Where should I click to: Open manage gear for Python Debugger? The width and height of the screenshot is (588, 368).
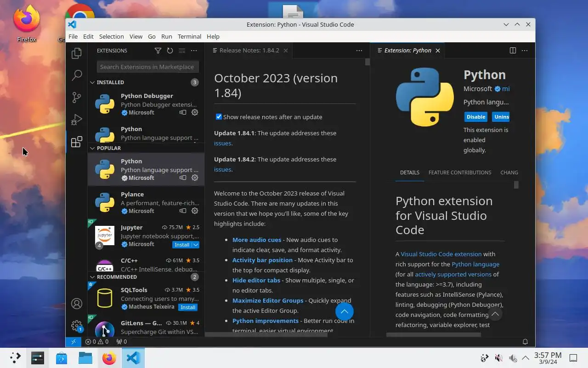tap(195, 112)
